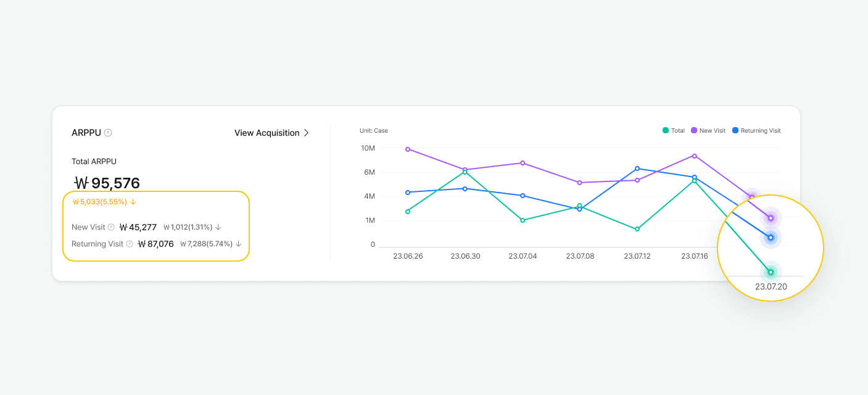Click the 4M y-axis label
Image resolution: width=868 pixels, height=395 pixels.
(x=370, y=196)
